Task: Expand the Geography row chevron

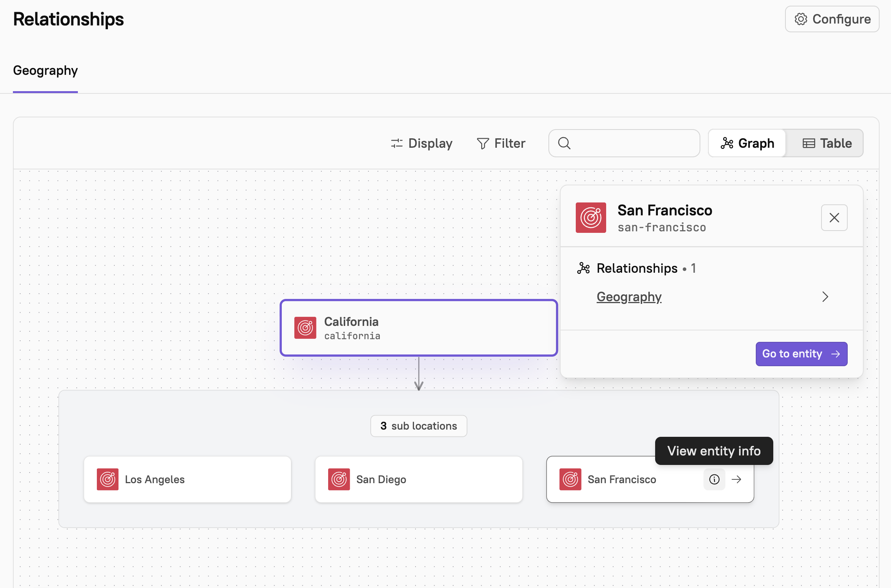Action: coord(825,297)
